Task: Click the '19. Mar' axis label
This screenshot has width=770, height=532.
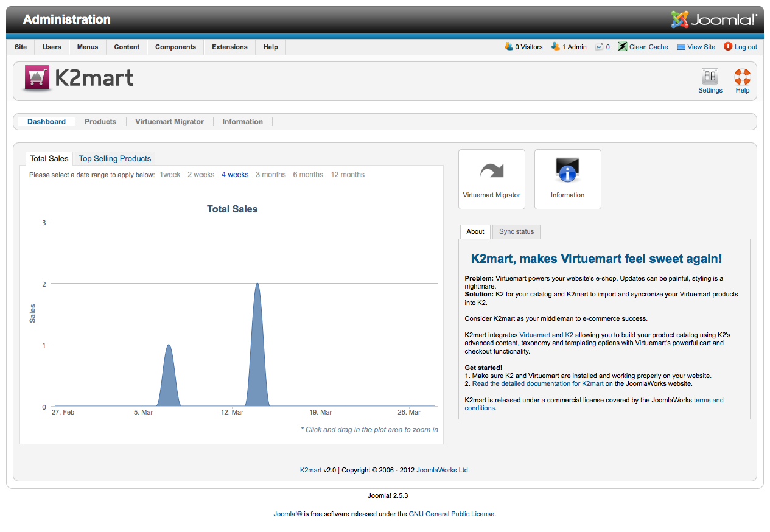Action: click(x=321, y=412)
